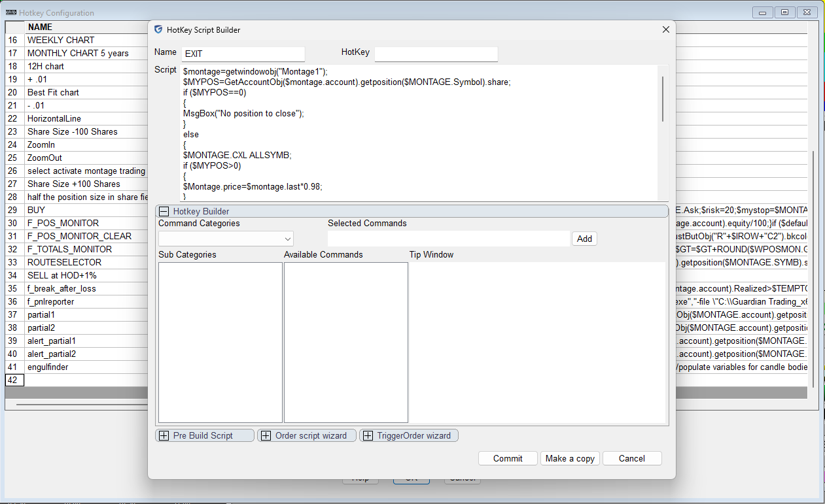Focus the HotKey input field

click(436, 54)
